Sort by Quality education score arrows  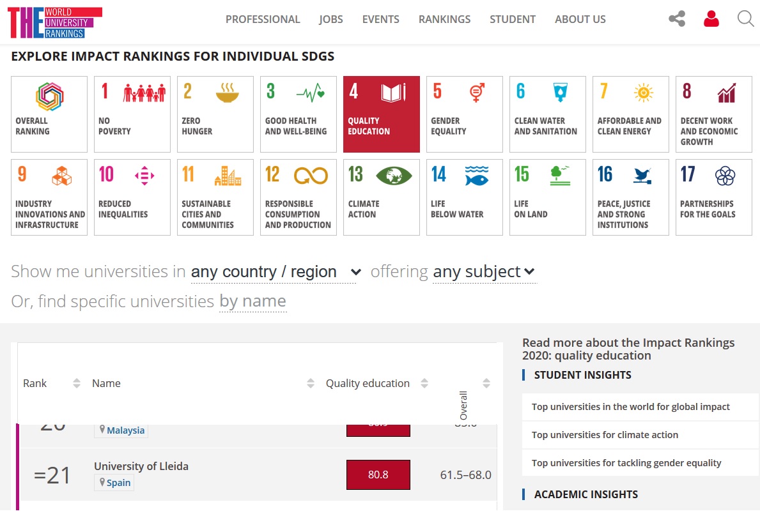tap(424, 383)
